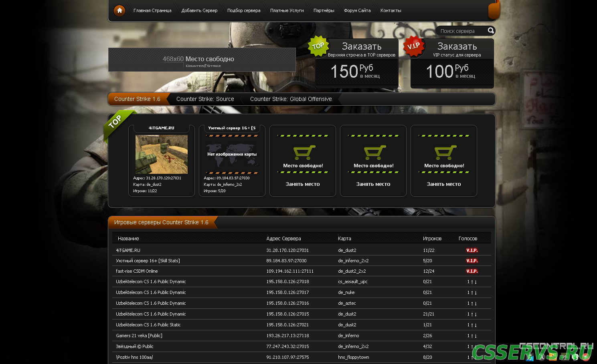Click the green TOP badge beside 150 Руб
This screenshot has width=597, height=364.
pyautogui.click(x=318, y=46)
